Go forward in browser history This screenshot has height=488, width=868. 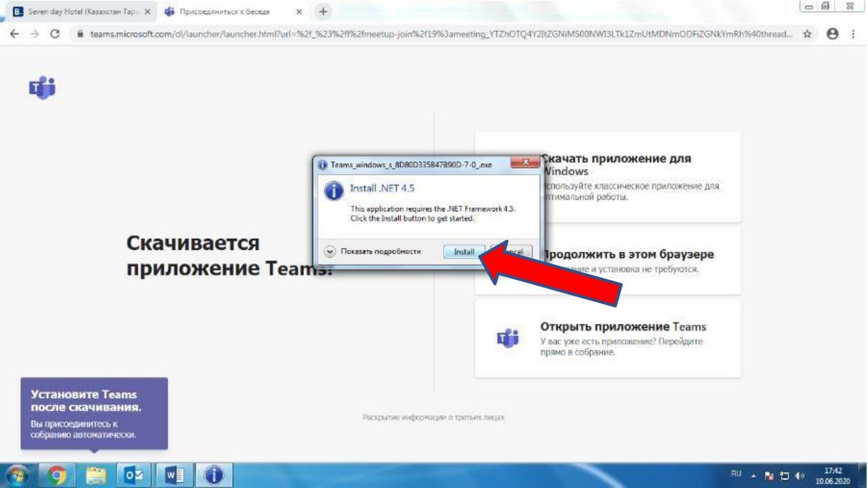(34, 35)
